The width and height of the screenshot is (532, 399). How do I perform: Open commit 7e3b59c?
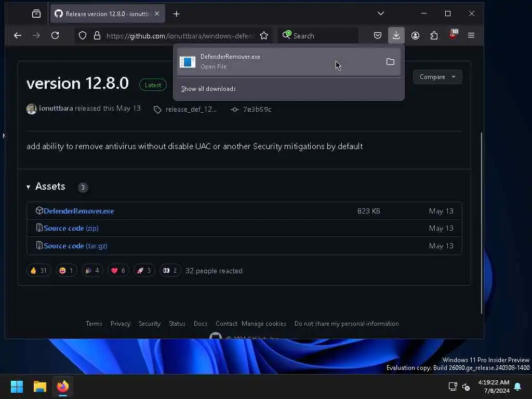[257, 109]
